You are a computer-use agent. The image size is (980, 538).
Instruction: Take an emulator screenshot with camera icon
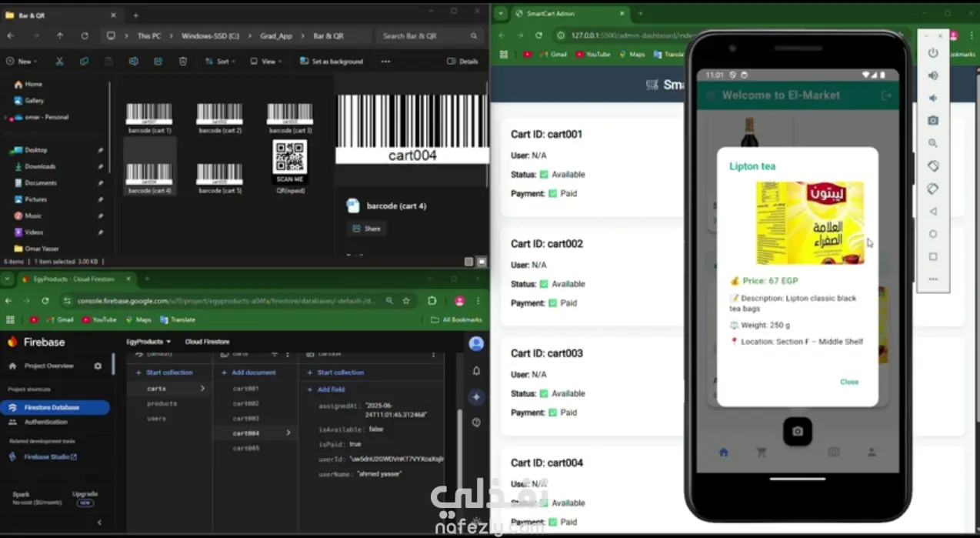932,121
